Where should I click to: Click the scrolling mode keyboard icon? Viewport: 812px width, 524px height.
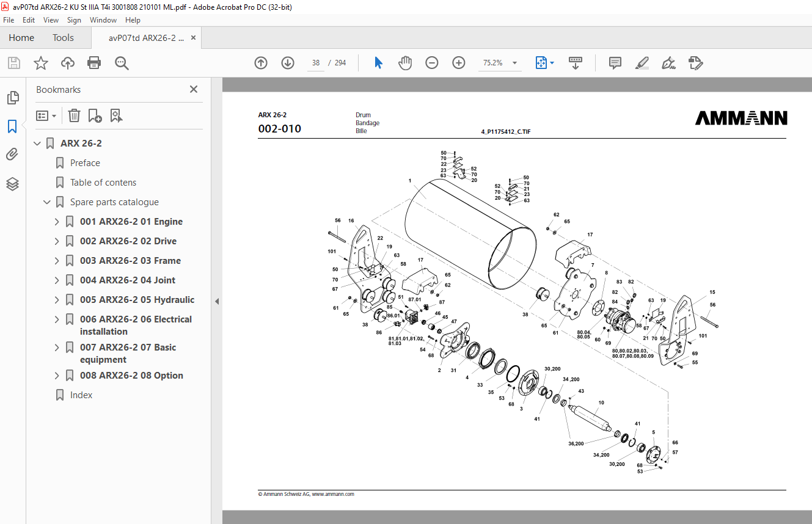576,63
